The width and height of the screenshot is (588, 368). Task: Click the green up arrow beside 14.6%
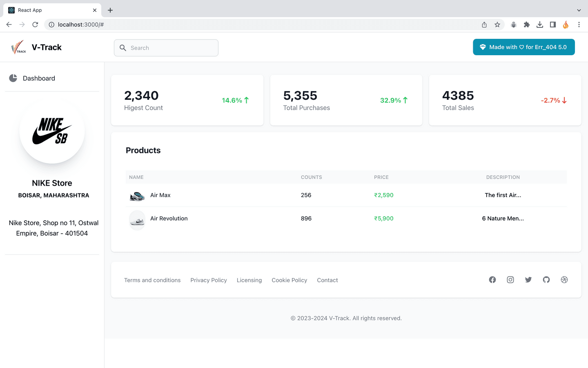pyautogui.click(x=247, y=100)
